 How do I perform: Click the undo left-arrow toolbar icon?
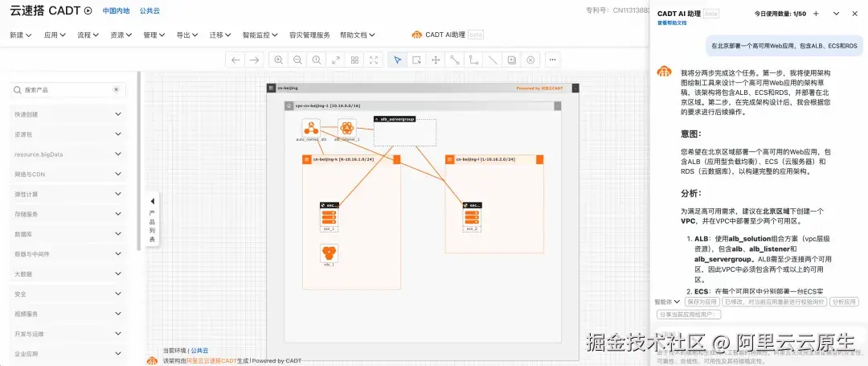[235, 60]
